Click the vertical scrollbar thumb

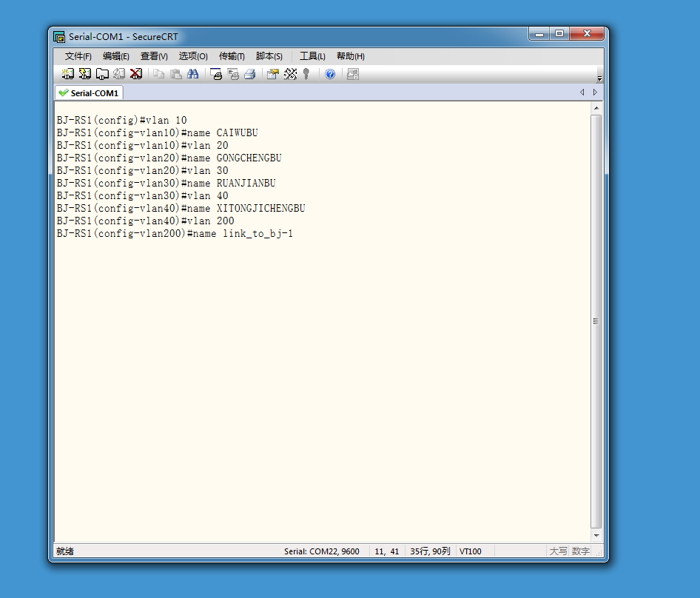click(x=596, y=321)
